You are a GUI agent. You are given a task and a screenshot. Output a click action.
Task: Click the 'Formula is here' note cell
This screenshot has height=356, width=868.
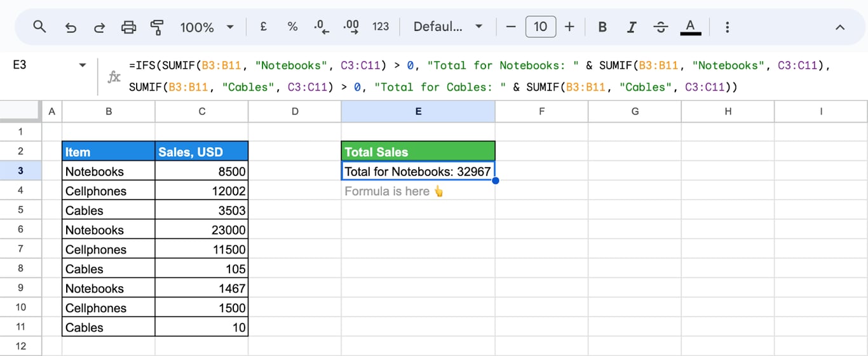[418, 191]
